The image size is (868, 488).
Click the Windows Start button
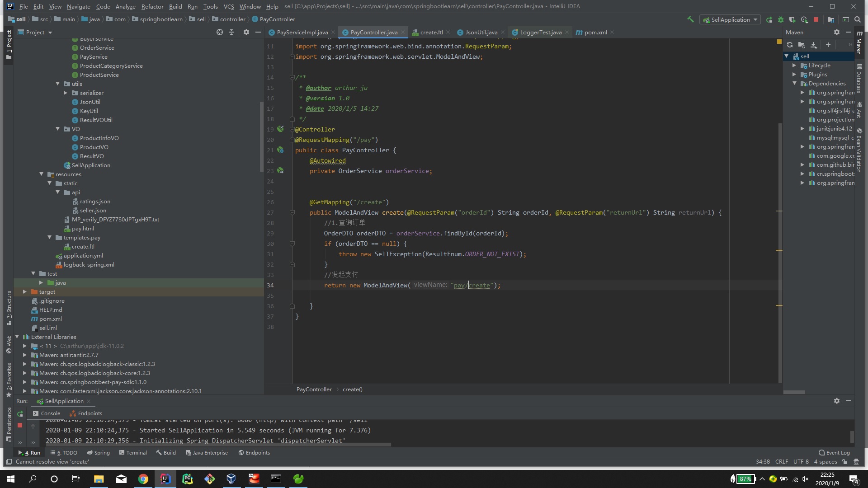click(x=11, y=479)
